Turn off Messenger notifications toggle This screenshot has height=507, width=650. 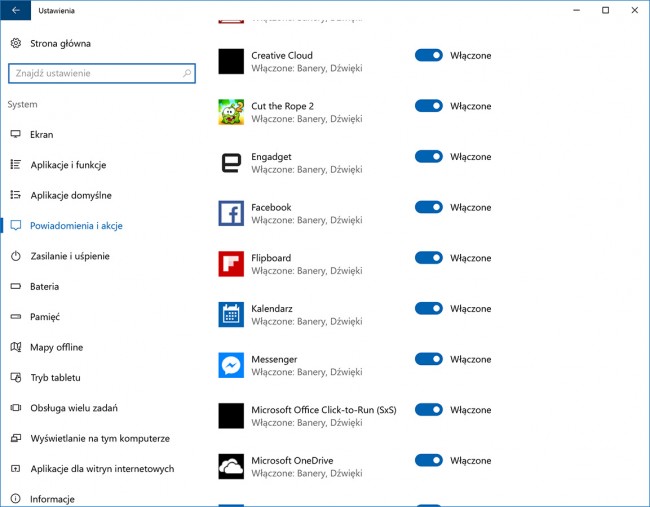(x=429, y=359)
